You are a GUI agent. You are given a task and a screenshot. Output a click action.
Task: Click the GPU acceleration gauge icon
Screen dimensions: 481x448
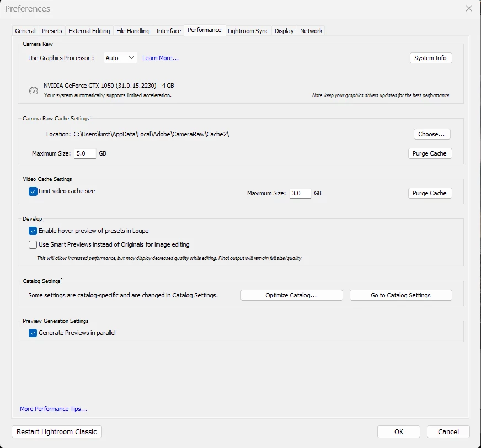click(34, 90)
